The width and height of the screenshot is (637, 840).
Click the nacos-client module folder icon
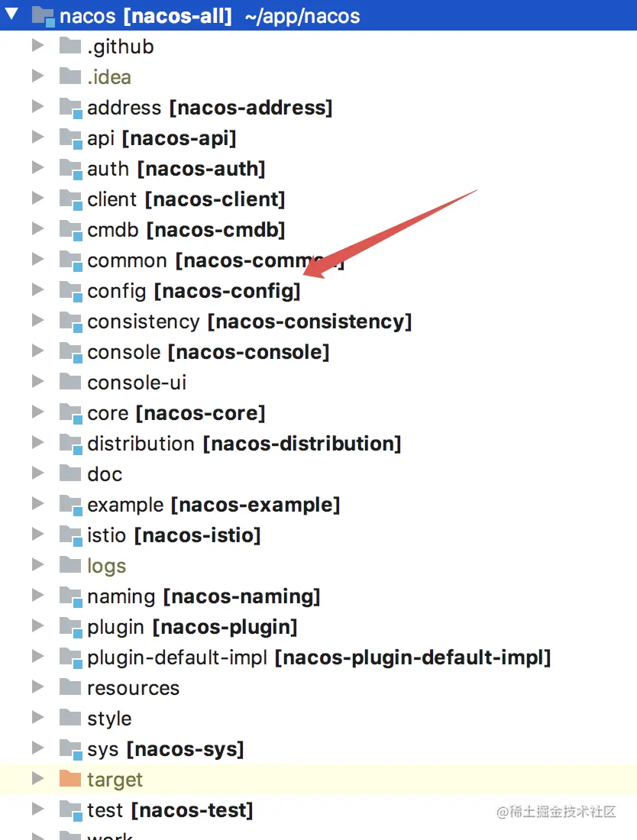point(70,199)
